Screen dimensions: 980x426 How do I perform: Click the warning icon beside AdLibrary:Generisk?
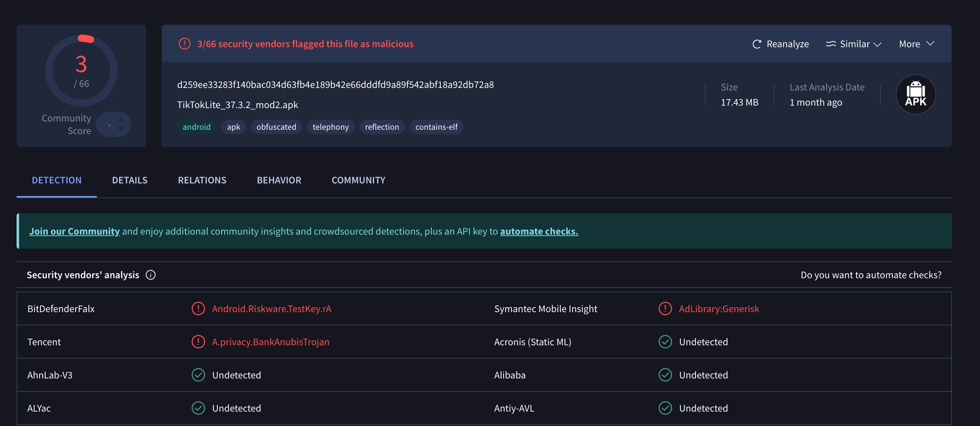tap(665, 309)
